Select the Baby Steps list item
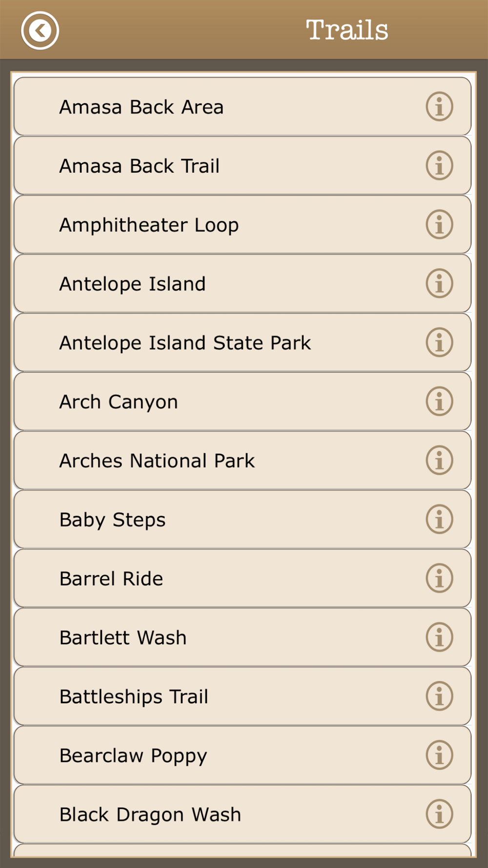Screen dimensions: 488x868 (x=243, y=519)
